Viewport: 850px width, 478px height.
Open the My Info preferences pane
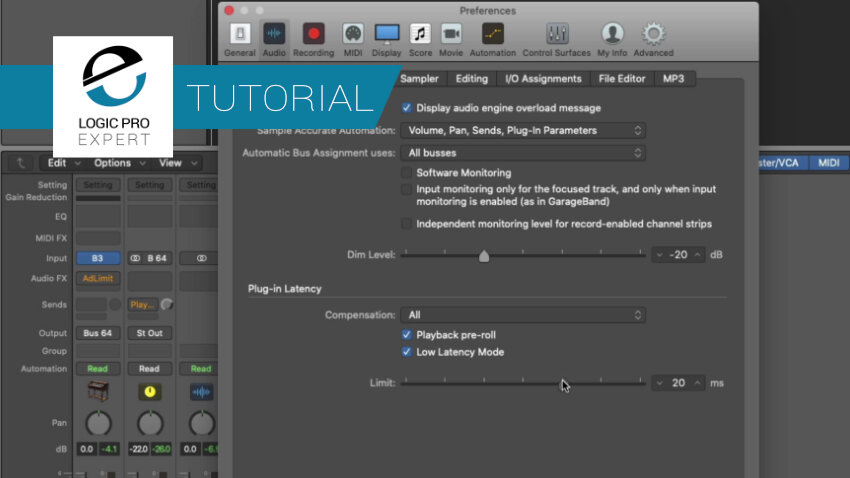click(612, 40)
